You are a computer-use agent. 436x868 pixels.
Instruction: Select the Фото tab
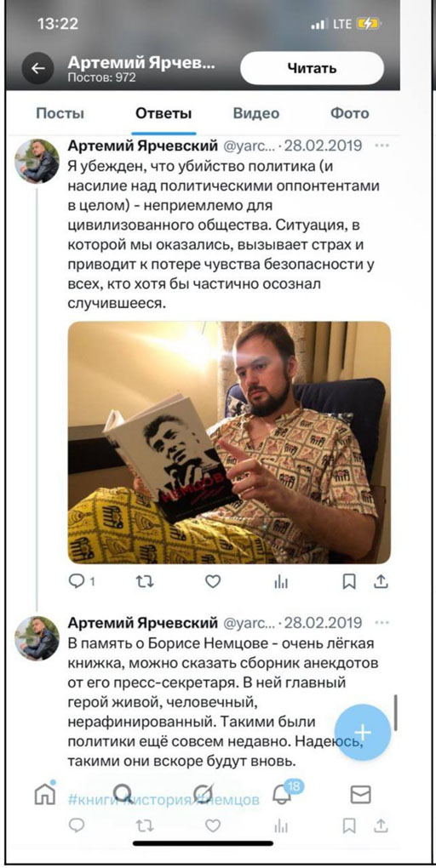click(x=350, y=114)
